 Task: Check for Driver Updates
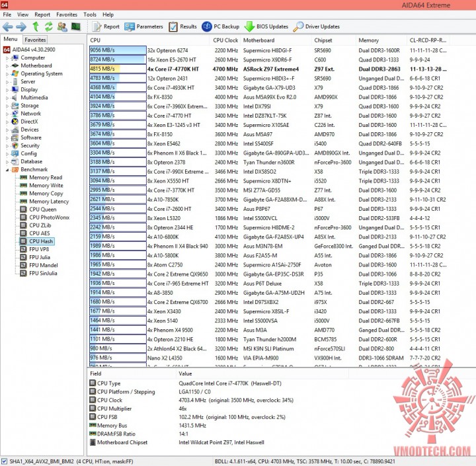[x=316, y=26]
